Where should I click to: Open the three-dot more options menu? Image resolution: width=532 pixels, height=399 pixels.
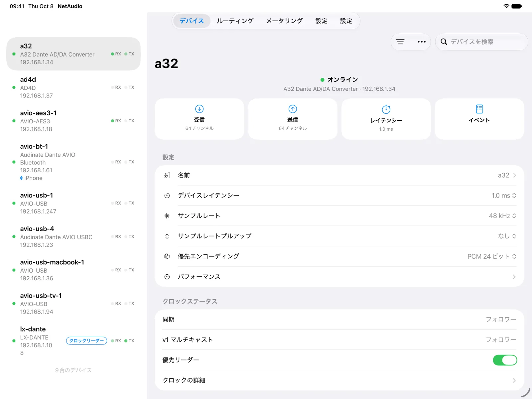pyautogui.click(x=422, y=42)
